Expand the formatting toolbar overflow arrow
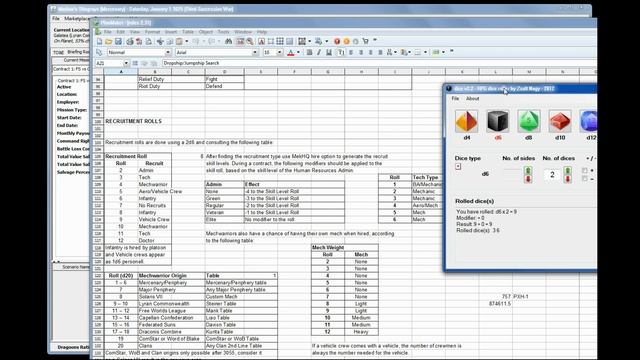The image size is (640, 360). pos(451,51)
